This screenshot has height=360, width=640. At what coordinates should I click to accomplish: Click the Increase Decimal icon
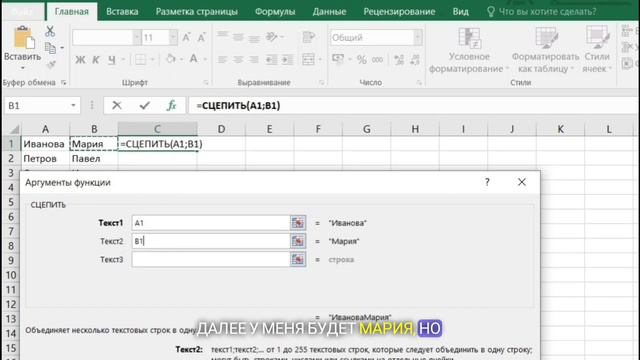(399, 60)
